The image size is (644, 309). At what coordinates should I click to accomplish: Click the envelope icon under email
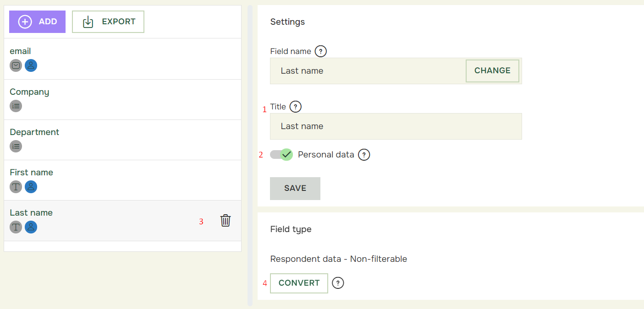coord(16,65)
